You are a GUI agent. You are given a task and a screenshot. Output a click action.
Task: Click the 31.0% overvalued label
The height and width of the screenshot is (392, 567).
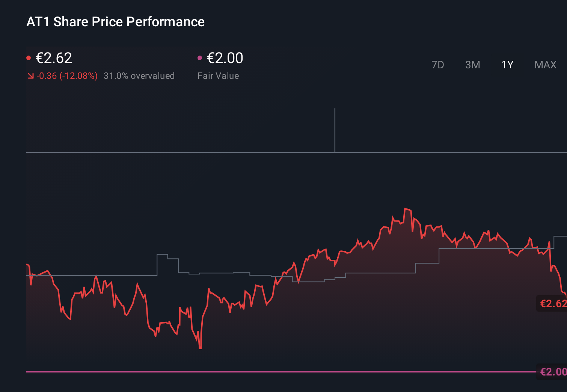(x=139, y=75)
